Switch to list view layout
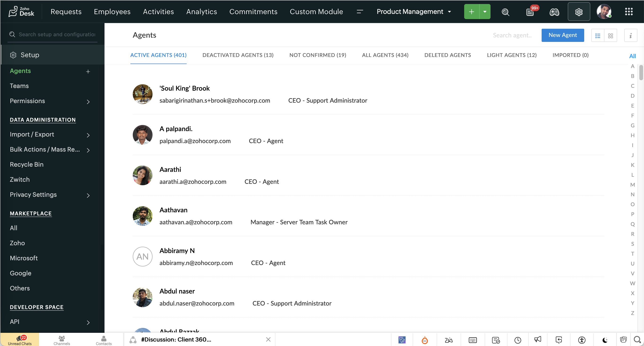This screenshot has width=644, height=346. pos(598,36)
